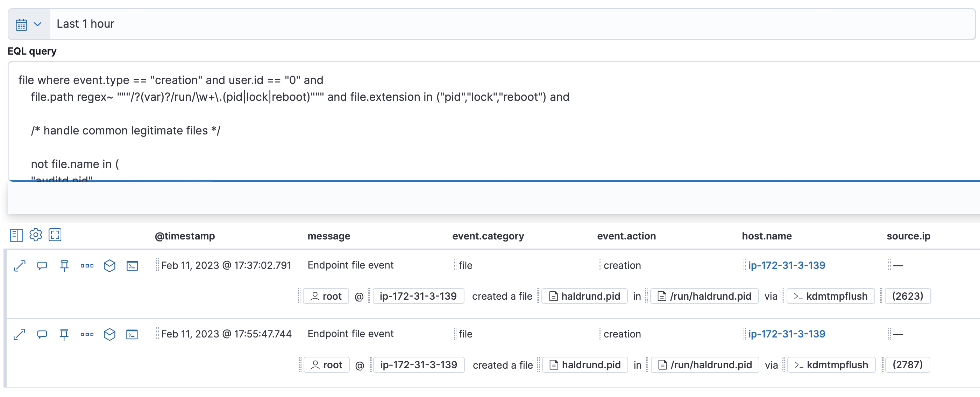The height and width of the screenshot is (397, 980).
Task: Click creation action value in first row
Action: [622, 265]
